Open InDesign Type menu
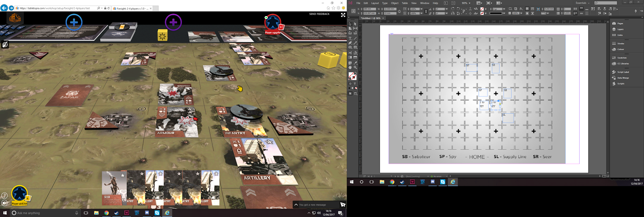644x217 pixels. (x=385, y=3)
